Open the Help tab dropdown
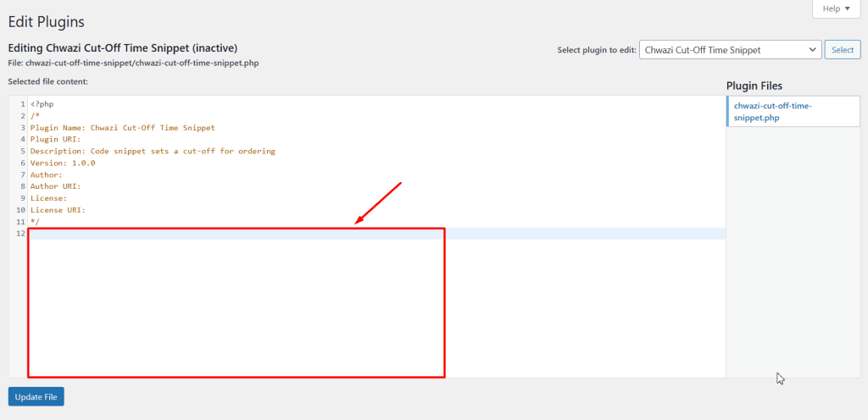Screen dimensions: 868x420 (836, 8)
